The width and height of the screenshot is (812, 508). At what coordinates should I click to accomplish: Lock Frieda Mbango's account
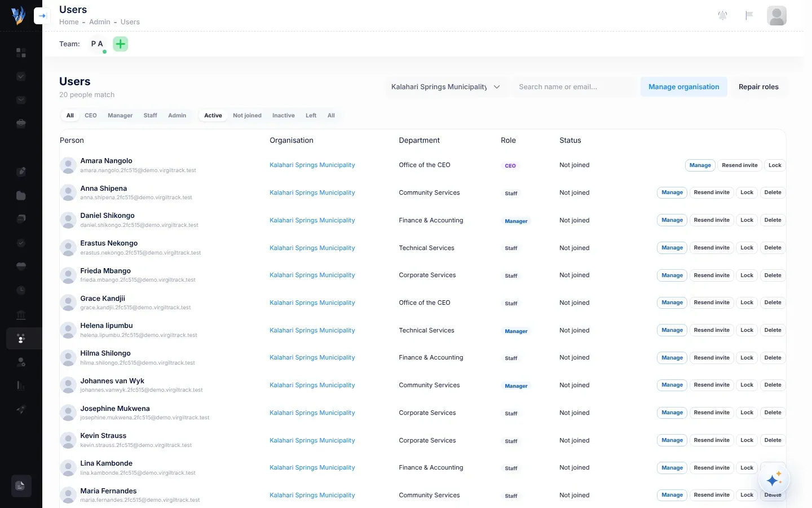[x=747, y=275]
